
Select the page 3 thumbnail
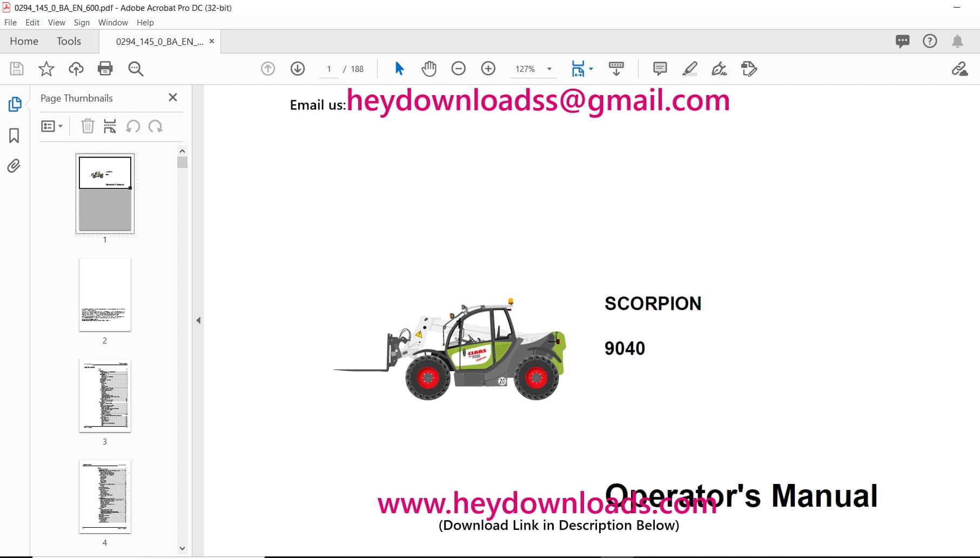point(105,396)
